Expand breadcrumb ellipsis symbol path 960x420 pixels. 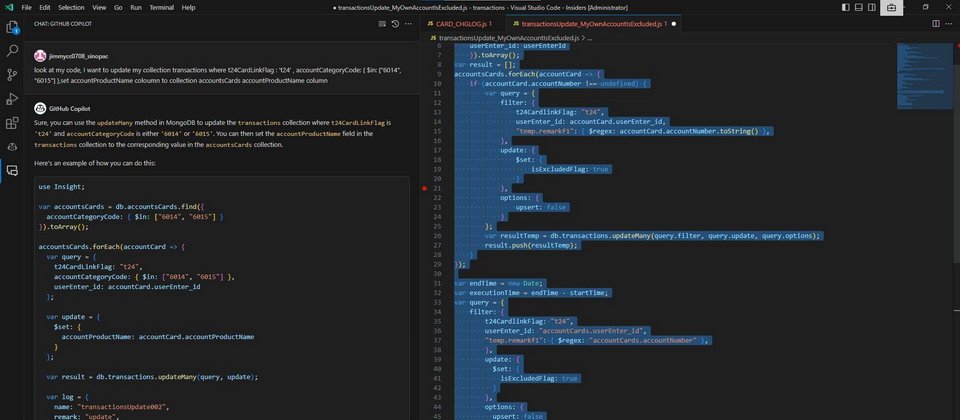tap(590, 37)
